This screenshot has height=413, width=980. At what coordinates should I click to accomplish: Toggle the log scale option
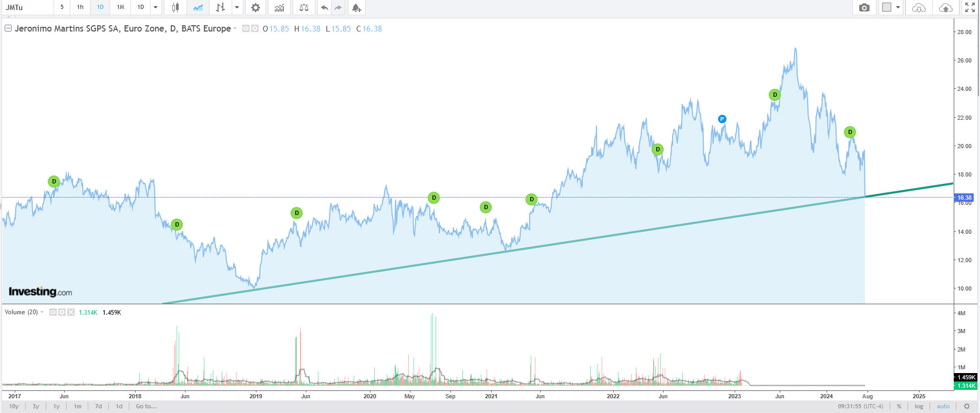919,406
